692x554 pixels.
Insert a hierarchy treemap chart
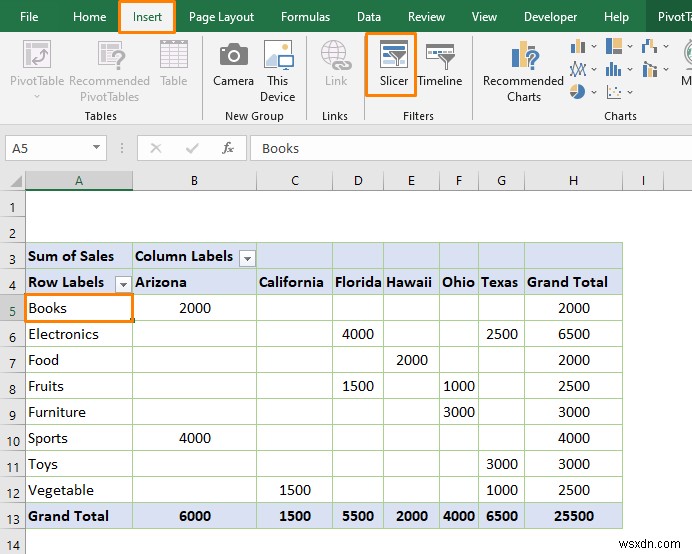point(614,46)
